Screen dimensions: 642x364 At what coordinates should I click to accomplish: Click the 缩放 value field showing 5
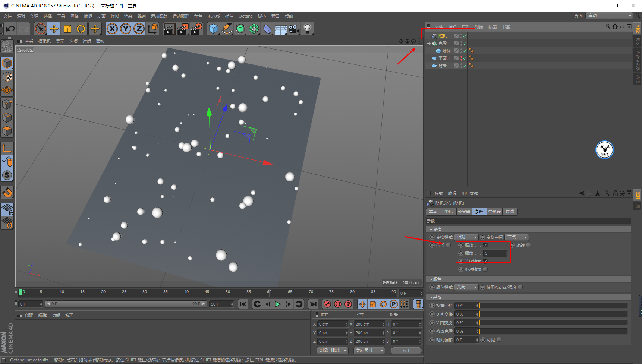(x=495, y=253)
